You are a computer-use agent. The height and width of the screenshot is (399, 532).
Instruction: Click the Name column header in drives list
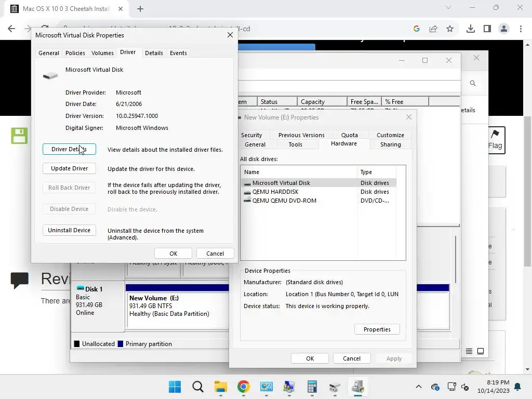coord(299,172)
